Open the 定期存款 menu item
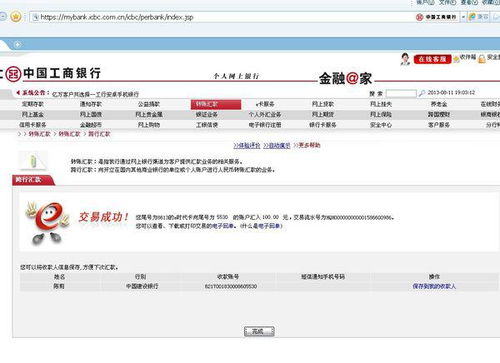The height and width of the screenshot is (363, 500). pos(33,104)
